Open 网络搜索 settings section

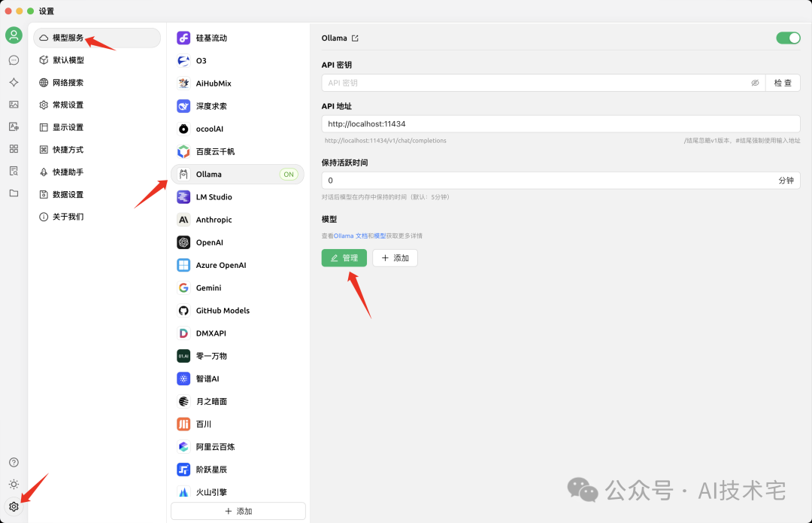97,83
